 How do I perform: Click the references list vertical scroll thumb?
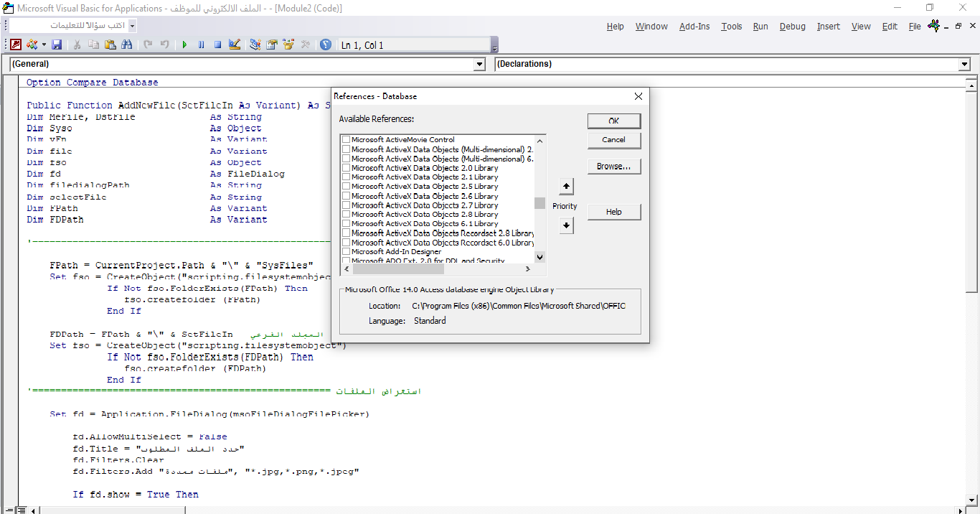pos(540,203)
